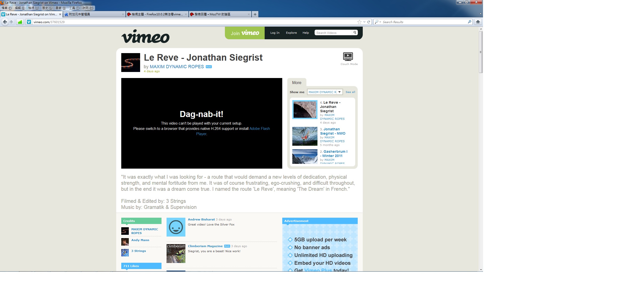The height and width of the screenshot is (302, 644).
Task: Bookmark the page with the star icon
Action: tap(359, 22)
